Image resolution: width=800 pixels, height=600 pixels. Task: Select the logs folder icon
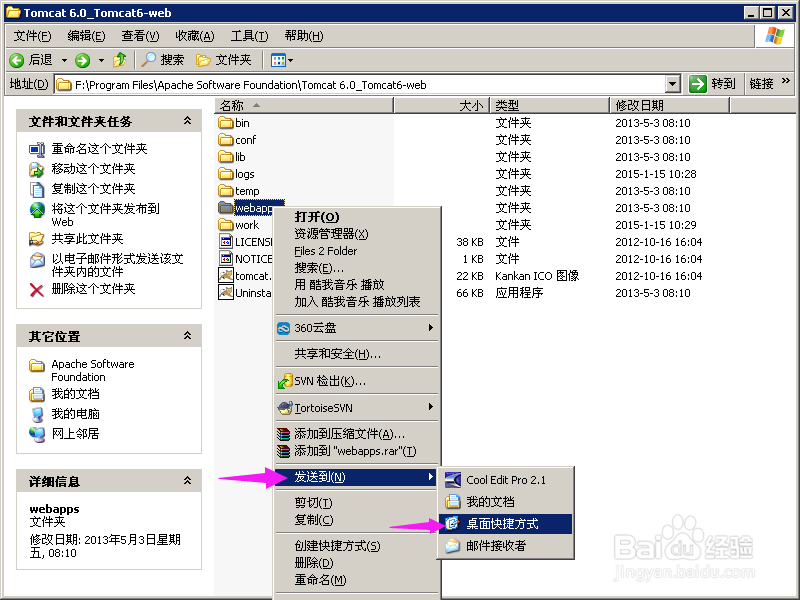pyautogui.click(x=226, y=173)
